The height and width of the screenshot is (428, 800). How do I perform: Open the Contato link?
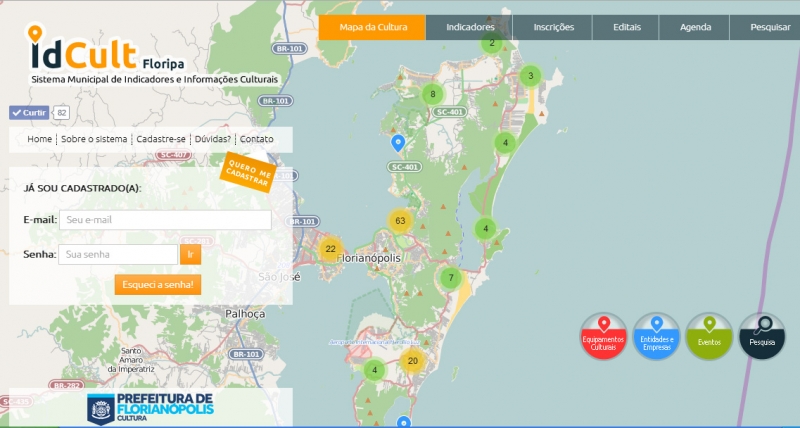[257, 139]
